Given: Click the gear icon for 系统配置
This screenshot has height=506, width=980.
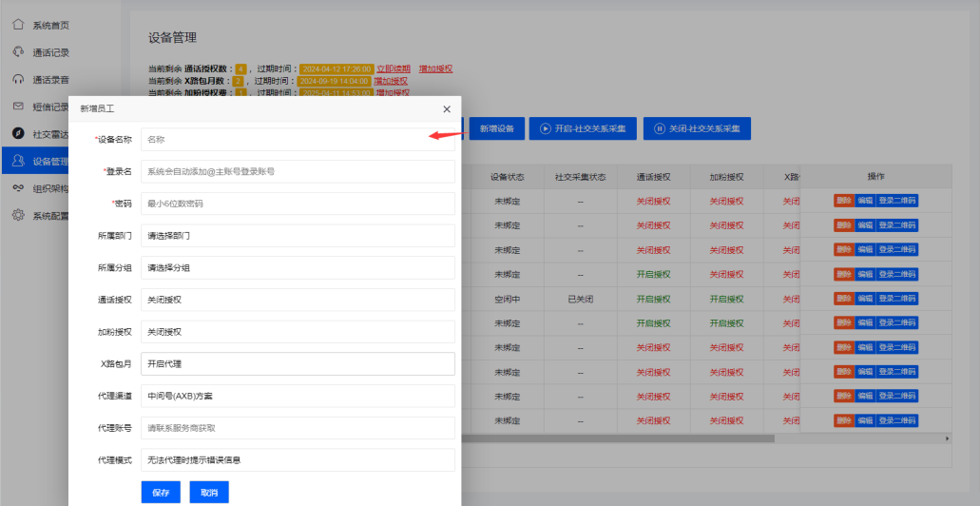Looking at the screenshot, I should click(x=18, y=216).
